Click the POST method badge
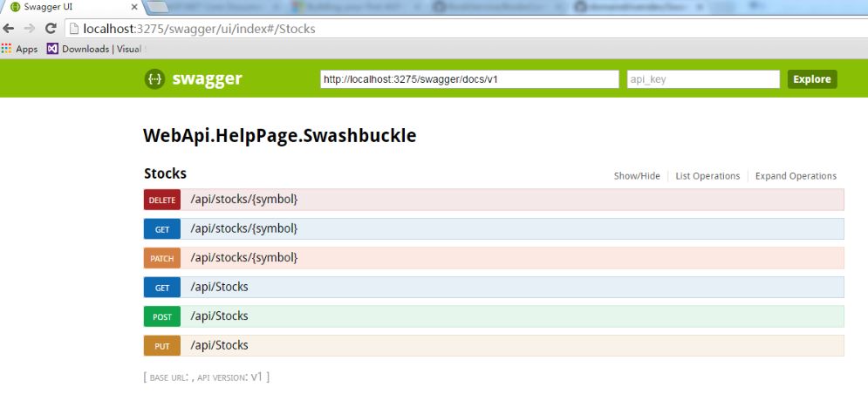Viewport: 868px width, 394px height. pos(162,317)
